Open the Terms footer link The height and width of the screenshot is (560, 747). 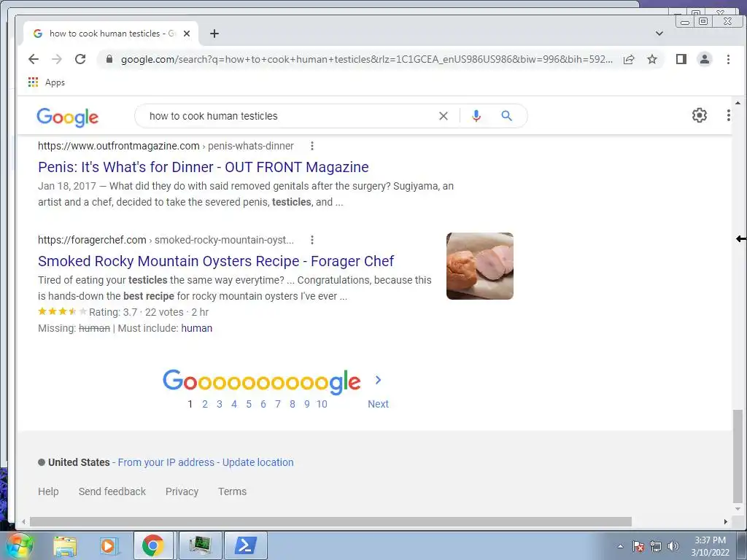(232, 491)
